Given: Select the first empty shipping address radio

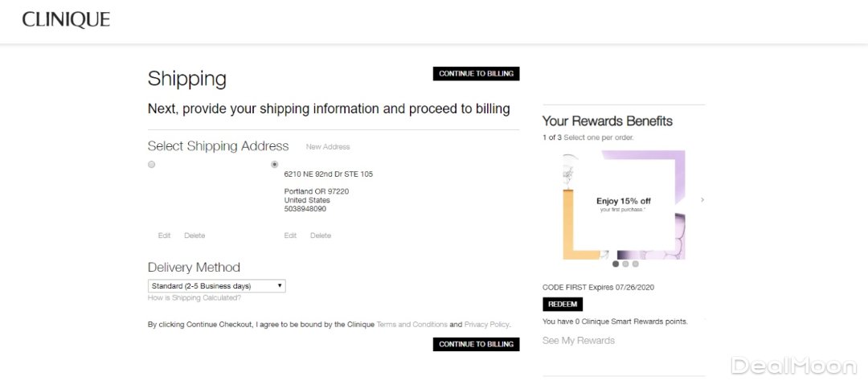Looking at the screenshot, I should (152, 164).
